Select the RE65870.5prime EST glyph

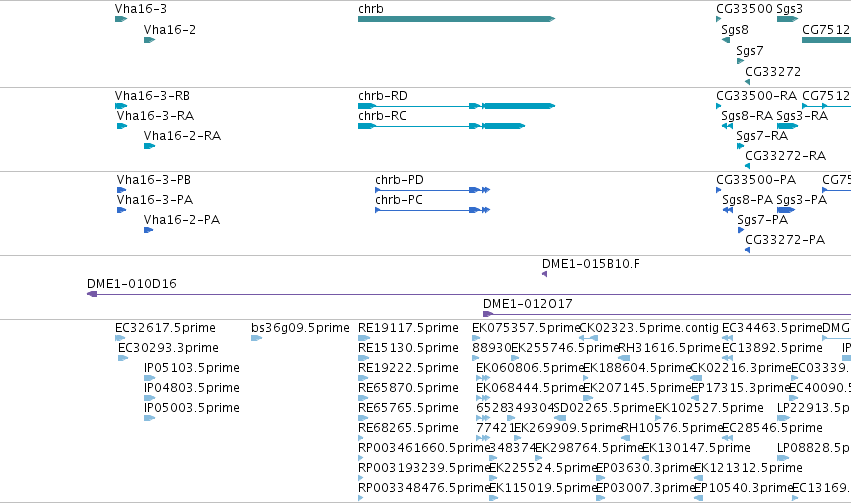coord(363,398)
